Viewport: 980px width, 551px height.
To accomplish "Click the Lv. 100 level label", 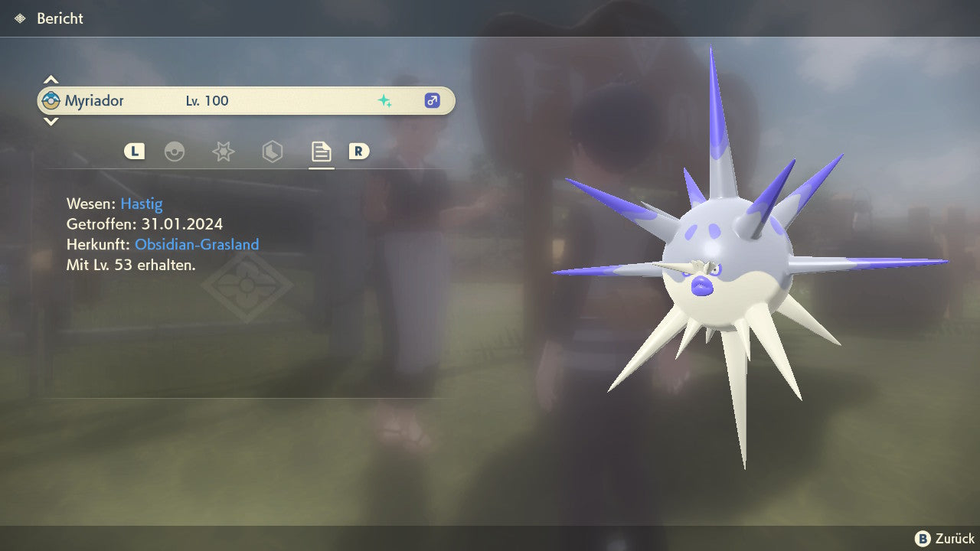I will 207,101.
